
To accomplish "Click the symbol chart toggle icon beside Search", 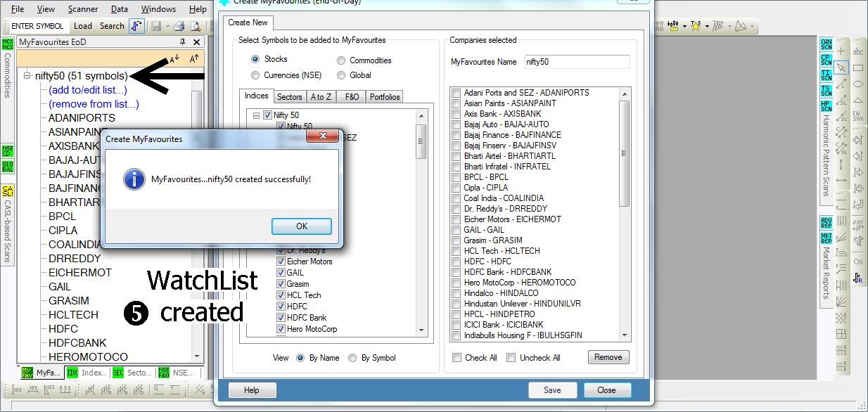I will [136, 26].
